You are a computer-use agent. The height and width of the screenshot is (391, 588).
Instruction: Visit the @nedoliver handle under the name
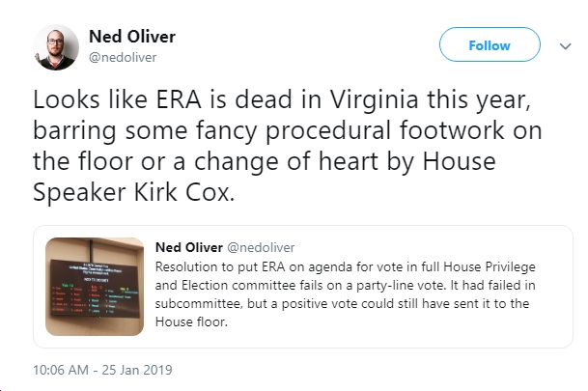click(x=123, y=57)
